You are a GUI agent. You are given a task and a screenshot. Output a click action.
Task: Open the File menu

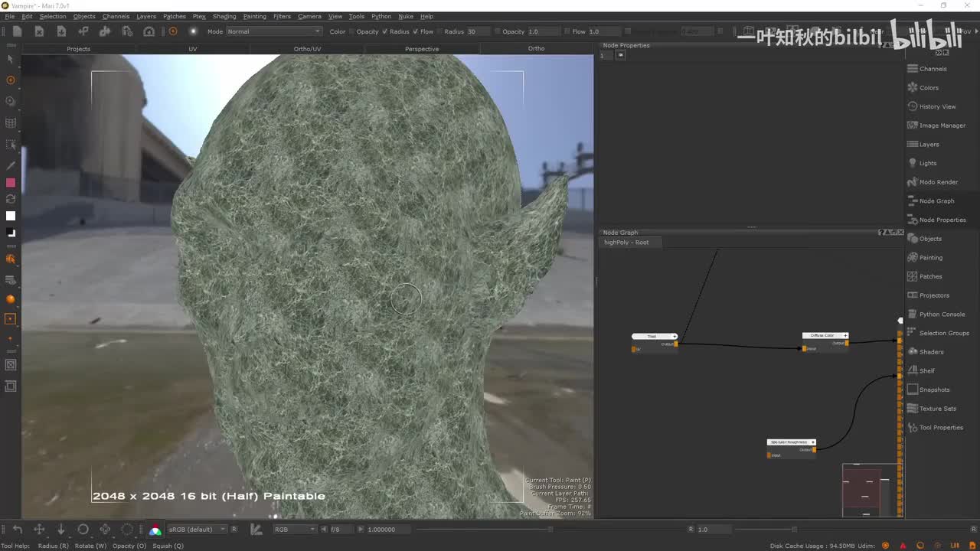tap(9, 16)
